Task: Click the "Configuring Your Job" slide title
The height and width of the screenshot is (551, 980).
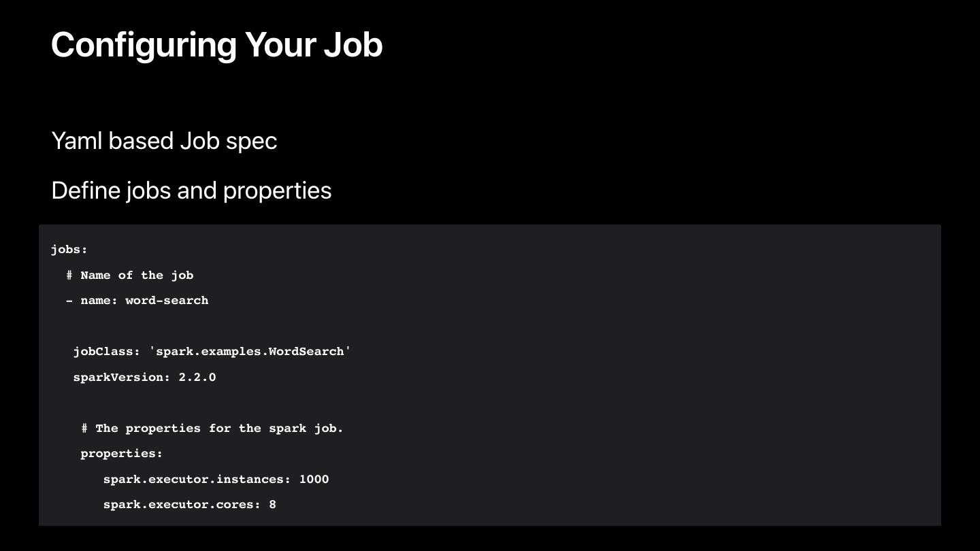Action: point(216,45)
